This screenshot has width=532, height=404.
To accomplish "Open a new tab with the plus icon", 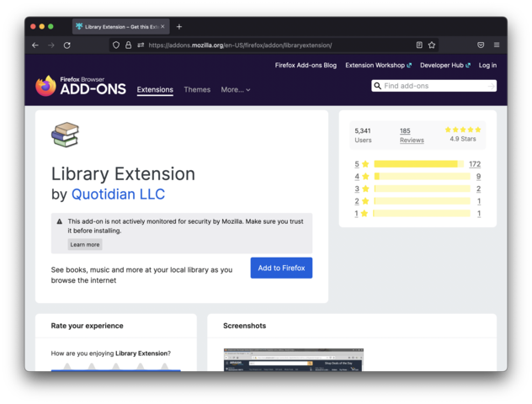I will click(x=179, y=27).
